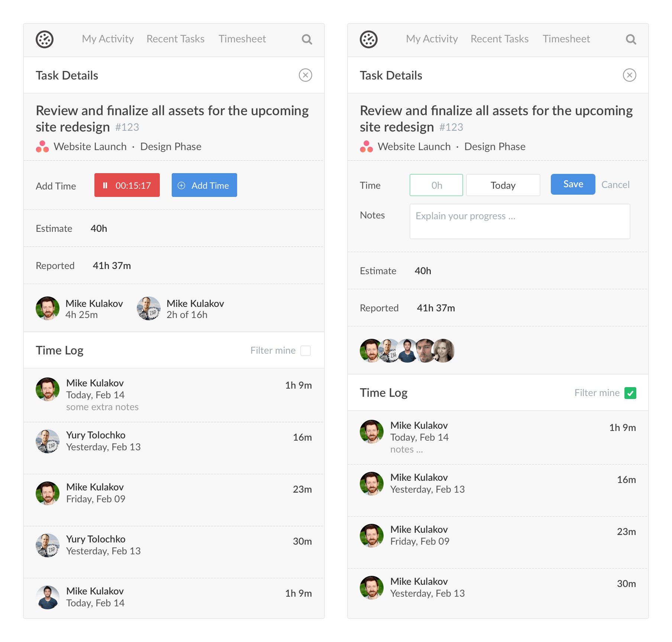Pause the running 00:15:17 timer

pos(127,185)
